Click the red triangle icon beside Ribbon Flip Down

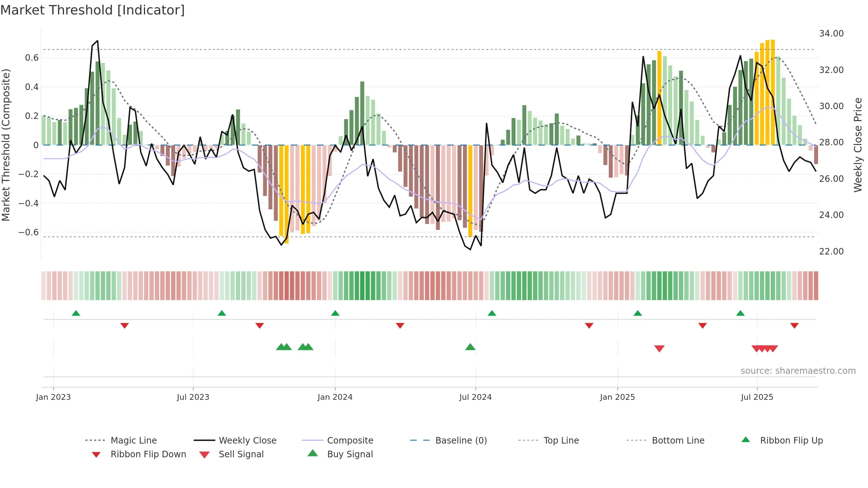pos(96,455)
